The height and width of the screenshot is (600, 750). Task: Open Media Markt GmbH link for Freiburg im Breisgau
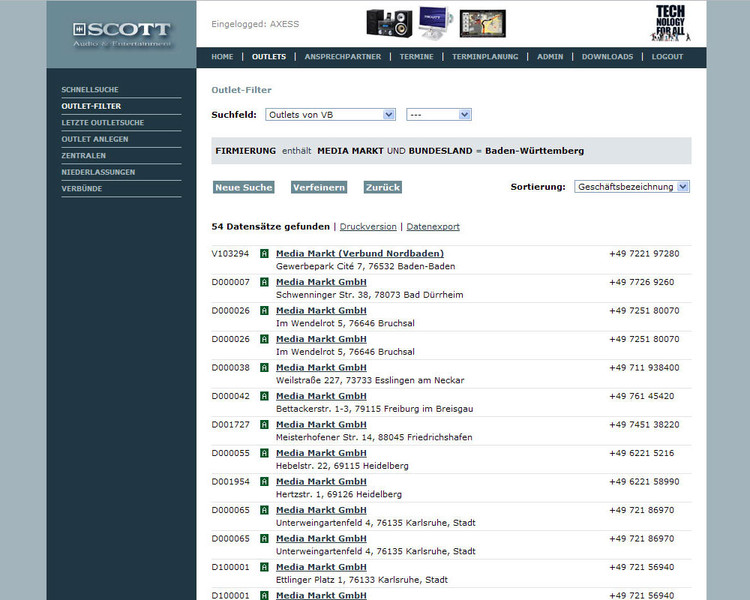click(x=321, y=396)
